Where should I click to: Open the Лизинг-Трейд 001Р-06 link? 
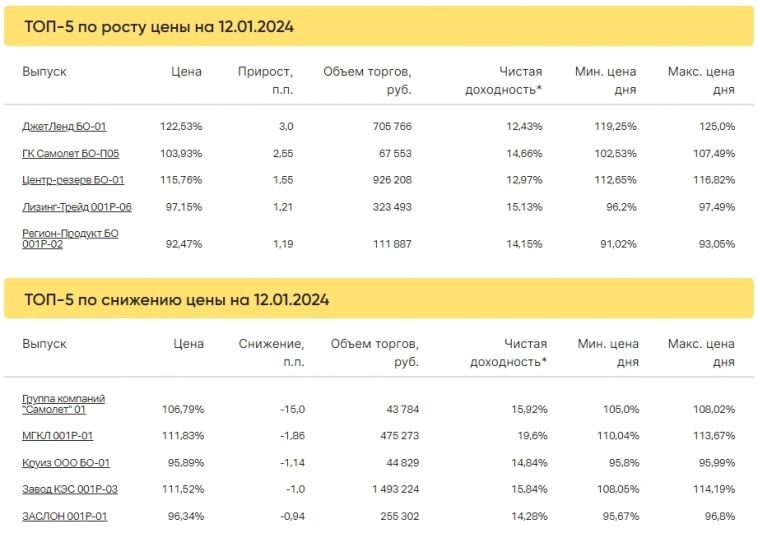77,207
